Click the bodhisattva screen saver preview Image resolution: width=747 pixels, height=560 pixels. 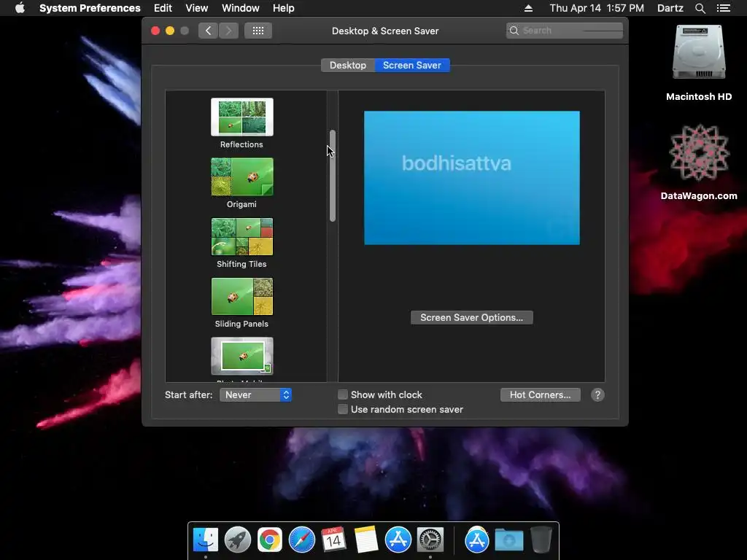click(x=472, y=178)
